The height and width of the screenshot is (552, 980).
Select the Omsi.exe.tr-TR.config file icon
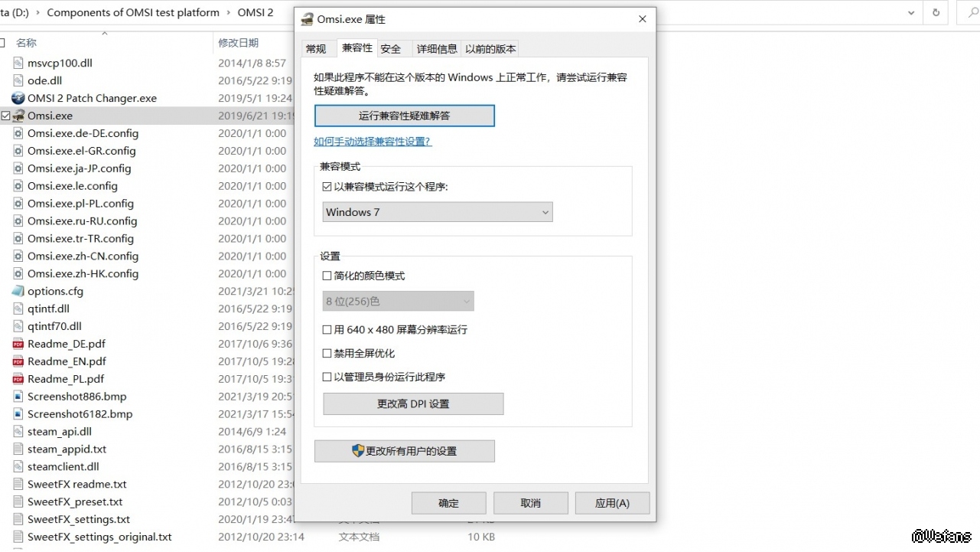click(18, 239)
